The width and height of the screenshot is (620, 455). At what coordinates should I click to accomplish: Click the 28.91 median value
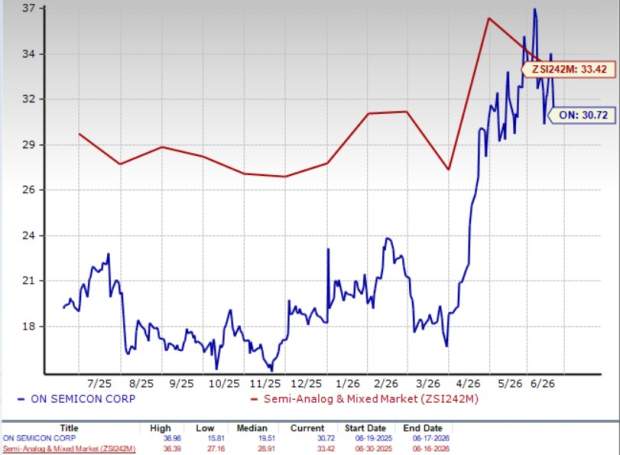[266, 449]
